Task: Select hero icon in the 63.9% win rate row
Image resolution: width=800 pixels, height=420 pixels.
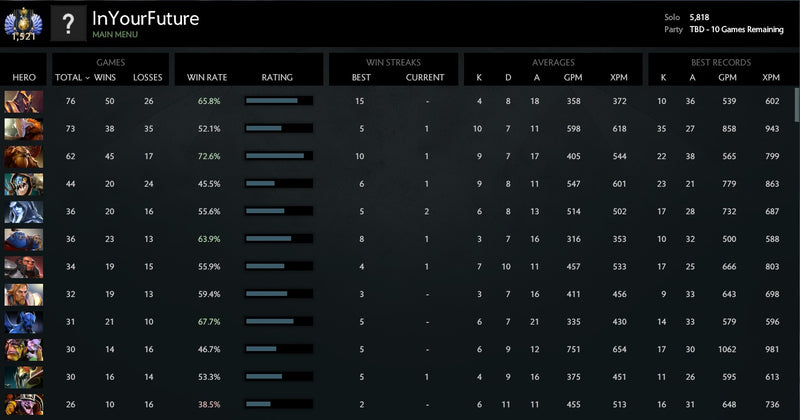Action: click(23, 240)
